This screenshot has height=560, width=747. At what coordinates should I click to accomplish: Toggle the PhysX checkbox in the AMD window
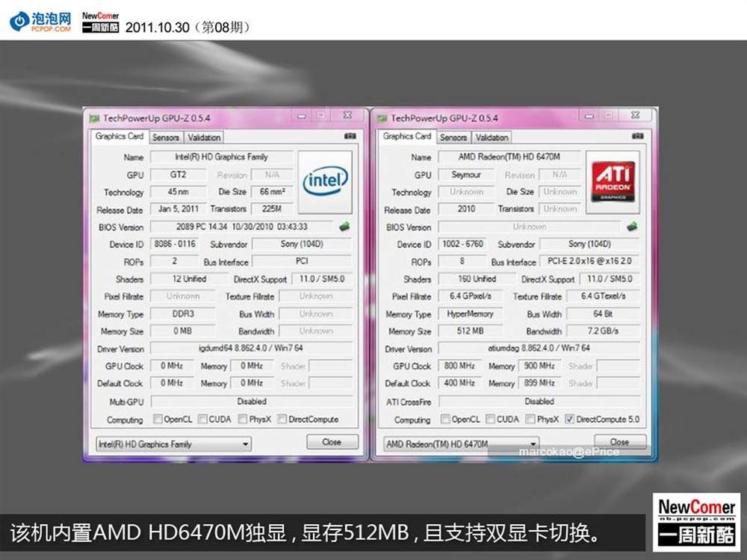point(530,419)
